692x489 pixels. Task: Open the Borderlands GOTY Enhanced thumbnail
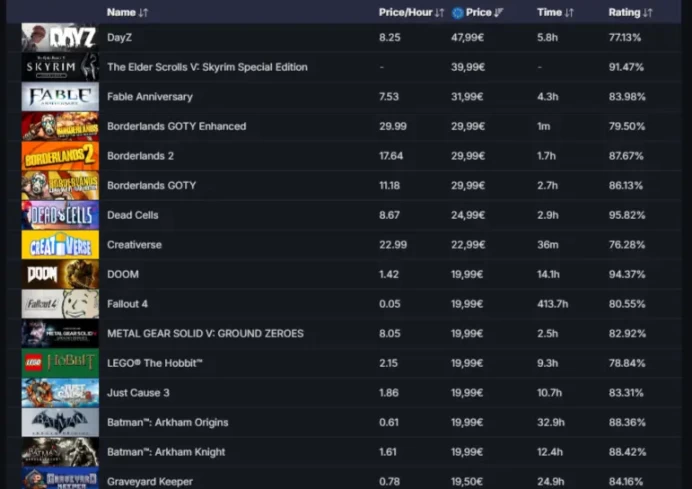[60, 126]
